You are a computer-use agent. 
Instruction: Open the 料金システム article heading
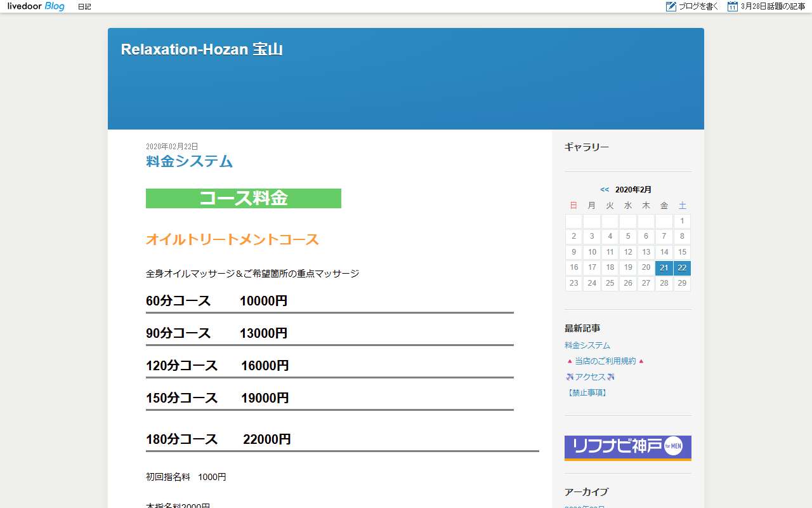tap(189, 161)
